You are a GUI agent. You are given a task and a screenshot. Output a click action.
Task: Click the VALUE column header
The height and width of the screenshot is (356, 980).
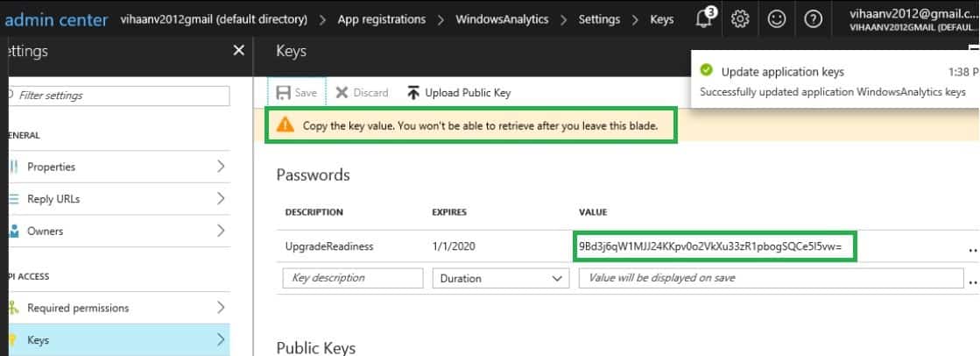pos(593,212)
